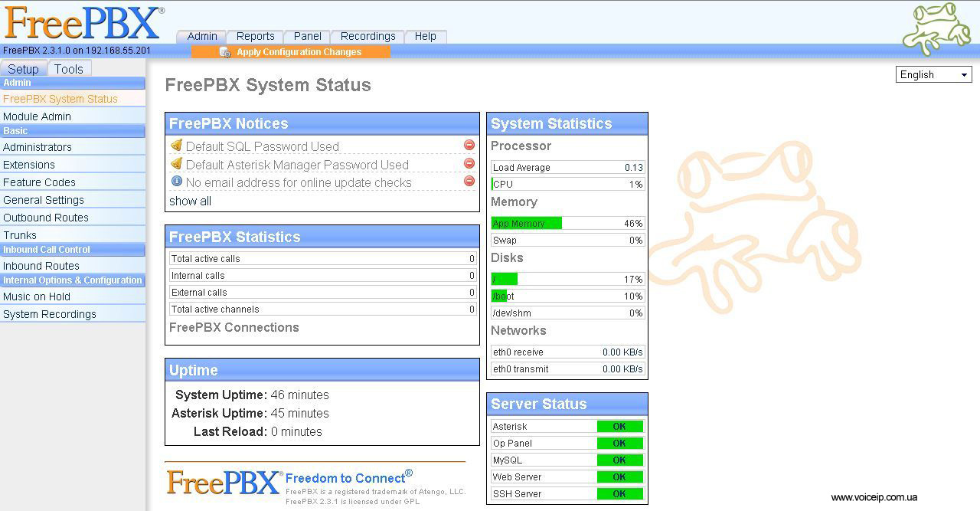Open FreePBX System Status in sidebar
980x511 pixels.
pyautogui.click(x=73, y=99)
